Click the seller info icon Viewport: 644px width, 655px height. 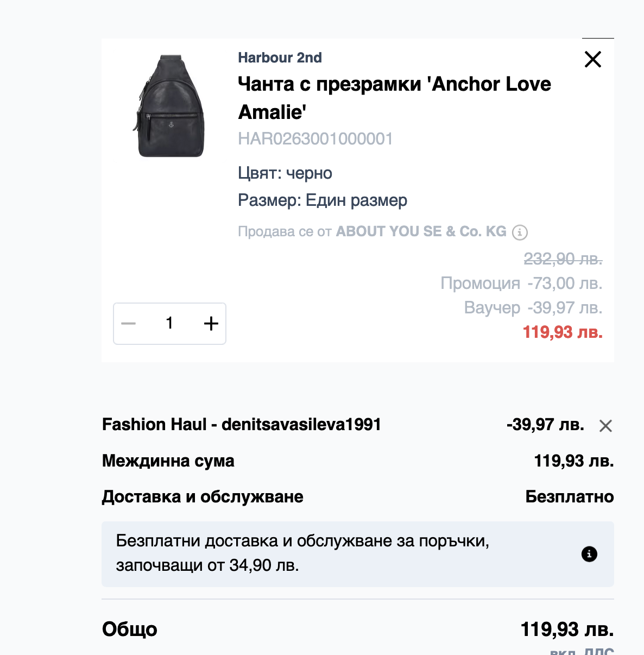tap(520, 232)
